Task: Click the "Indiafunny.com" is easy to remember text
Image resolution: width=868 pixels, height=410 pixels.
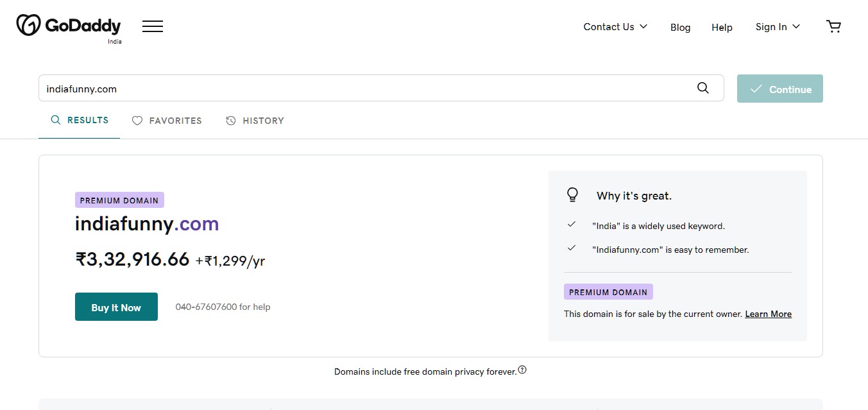Action: [x=670, y=250]
